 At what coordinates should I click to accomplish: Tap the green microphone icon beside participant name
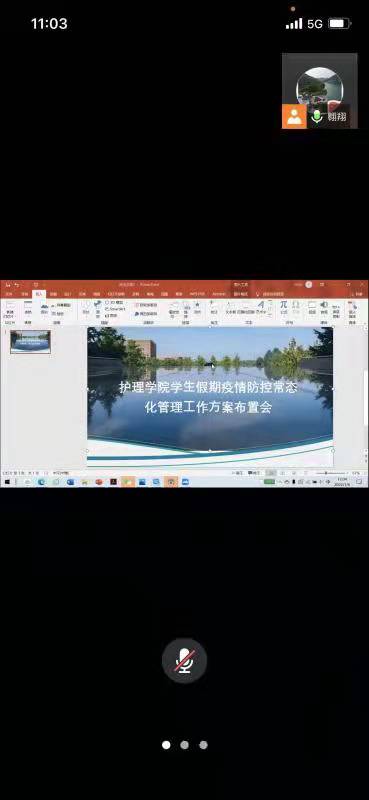click(x=317, y=117)
